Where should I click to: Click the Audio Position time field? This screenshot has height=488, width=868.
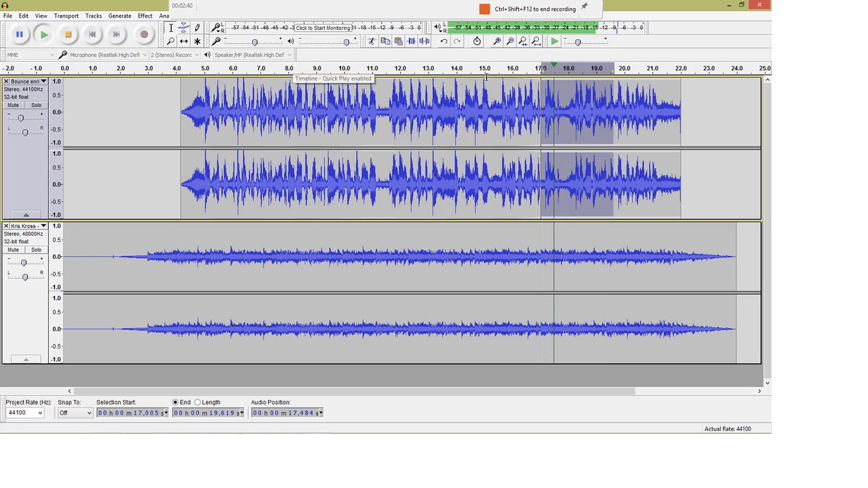287,413
